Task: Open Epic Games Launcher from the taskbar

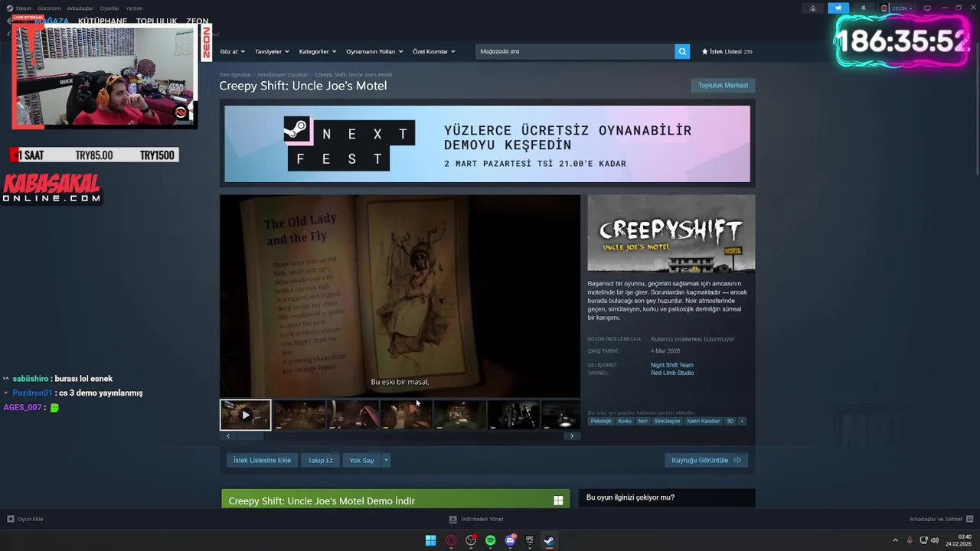Action: tap(530, 540)
